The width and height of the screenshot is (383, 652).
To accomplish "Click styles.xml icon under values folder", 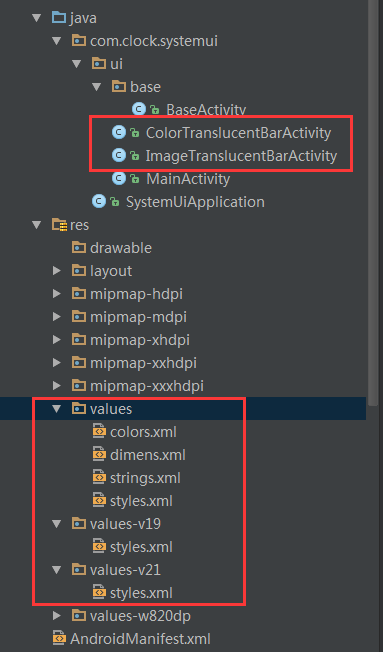I will 99,501.
